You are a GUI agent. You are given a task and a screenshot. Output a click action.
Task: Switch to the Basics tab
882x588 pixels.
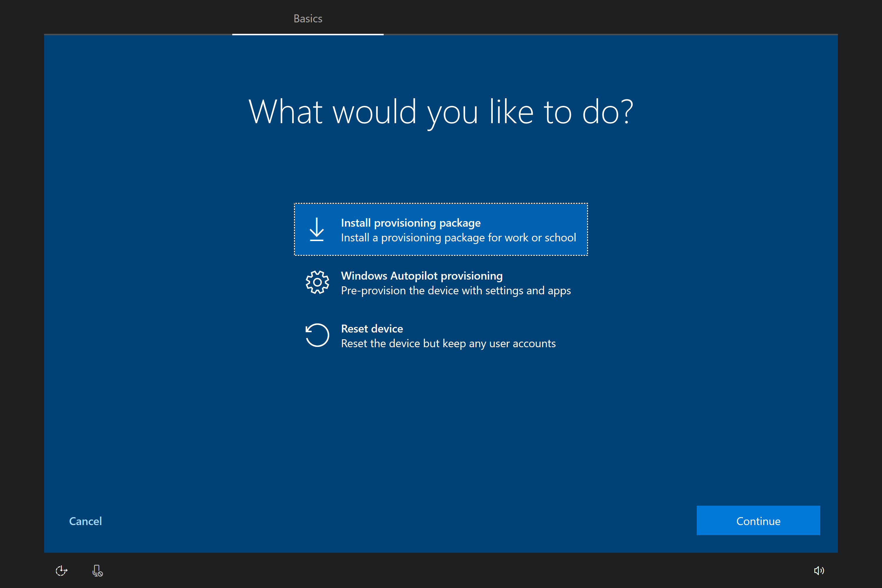pyautogui.click(x=308, y=18)
